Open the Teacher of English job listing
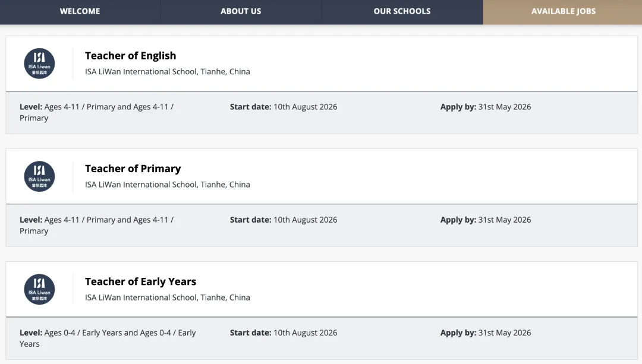 tap(130, 56)
